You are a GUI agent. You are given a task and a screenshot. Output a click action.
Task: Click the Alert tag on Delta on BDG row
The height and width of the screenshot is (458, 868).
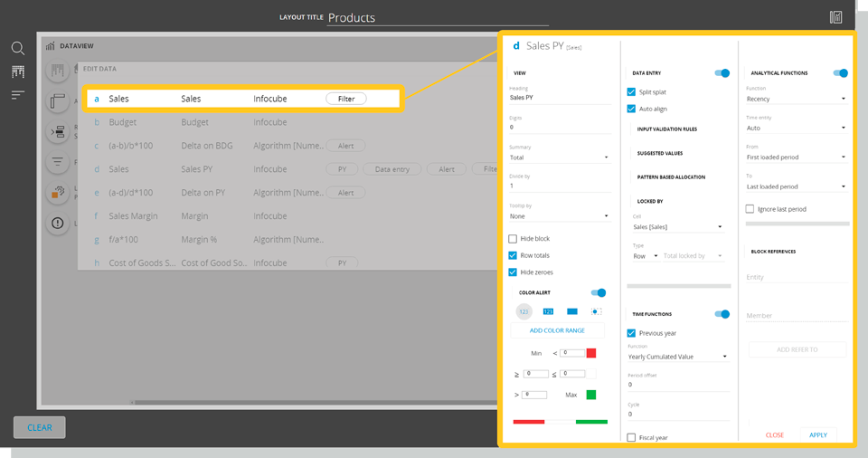346,146
